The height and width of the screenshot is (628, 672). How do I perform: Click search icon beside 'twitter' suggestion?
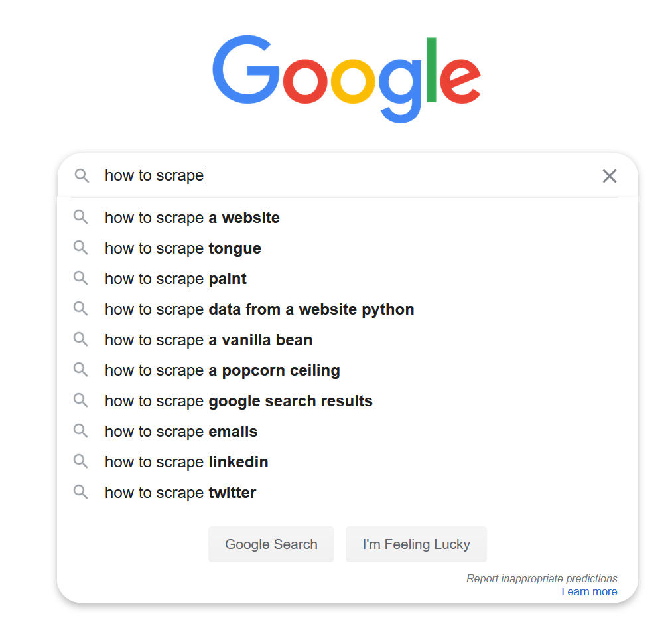[81, 493]
